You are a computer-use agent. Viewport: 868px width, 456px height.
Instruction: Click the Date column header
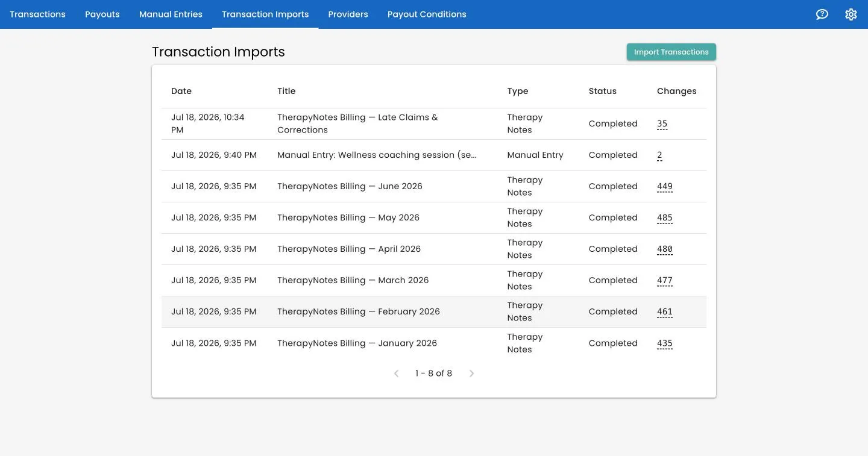(181, 91)
